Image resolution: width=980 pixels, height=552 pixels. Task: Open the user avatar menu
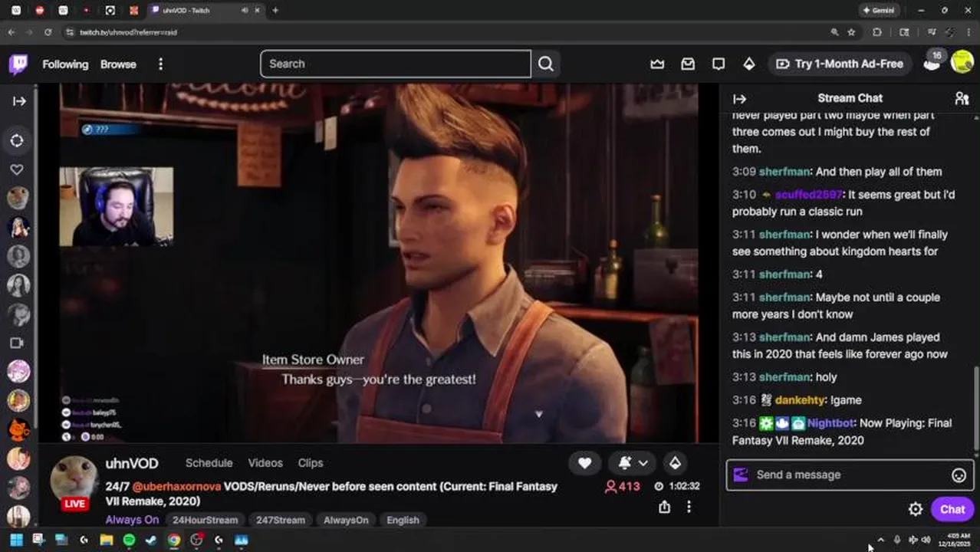962,62
